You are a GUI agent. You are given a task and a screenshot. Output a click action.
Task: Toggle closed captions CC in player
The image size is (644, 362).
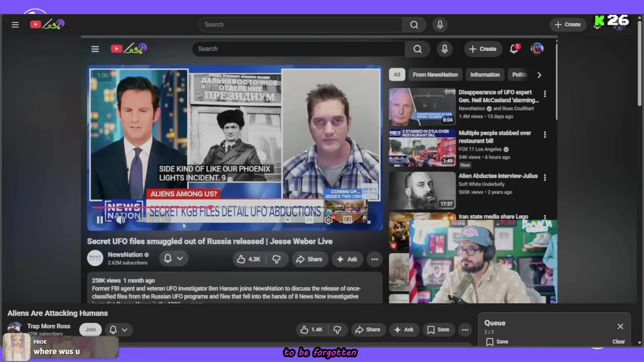coord(310,220)
